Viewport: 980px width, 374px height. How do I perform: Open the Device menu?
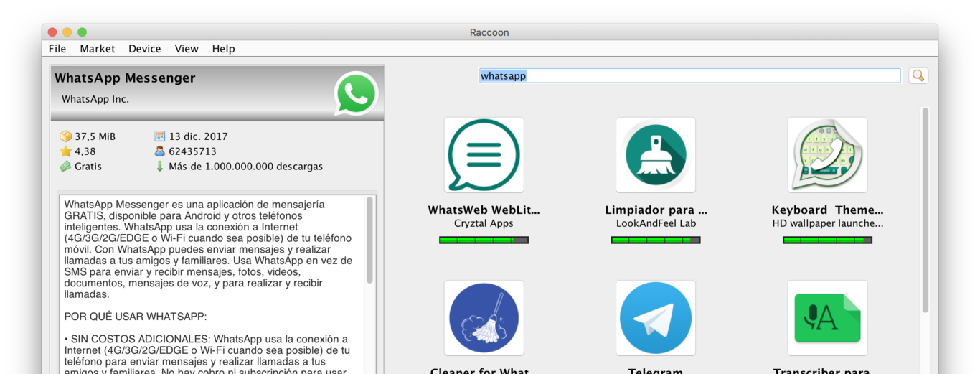(x=145, y=49)
